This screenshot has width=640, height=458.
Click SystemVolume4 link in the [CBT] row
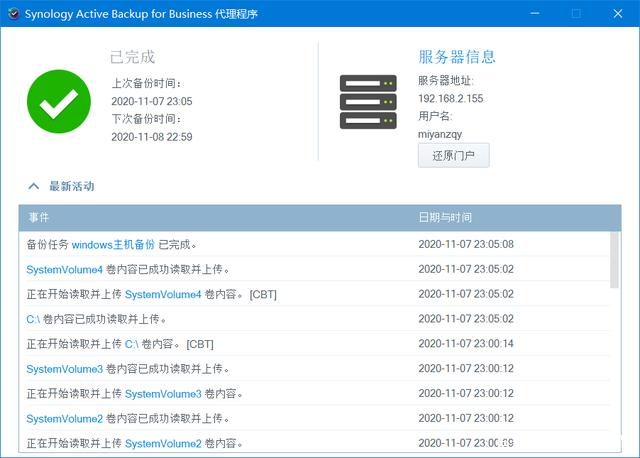(x=163, y=294)
